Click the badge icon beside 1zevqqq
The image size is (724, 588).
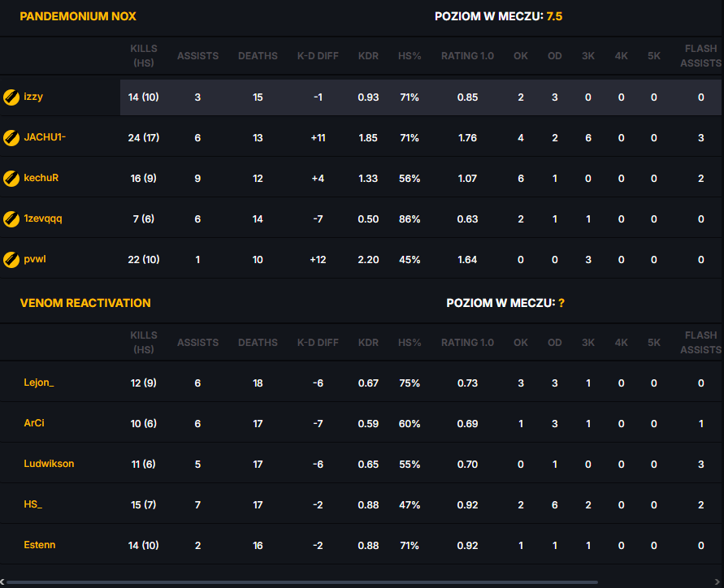[x=11, y=219]
